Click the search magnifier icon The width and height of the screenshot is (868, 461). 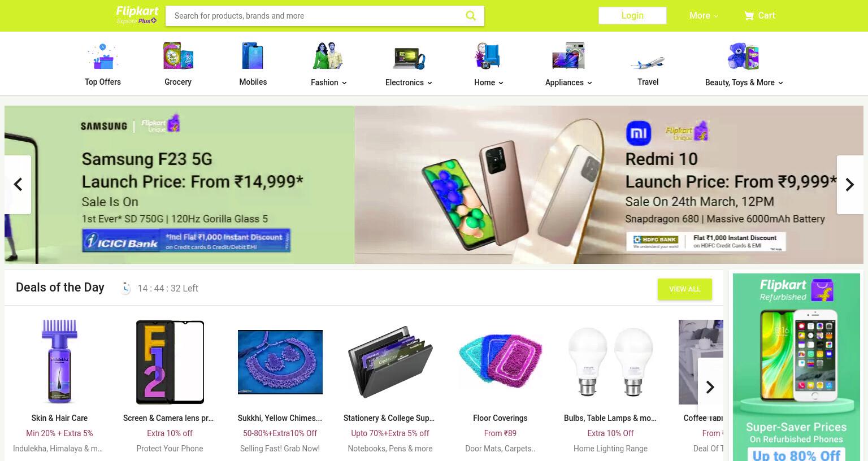pos(470,16)
